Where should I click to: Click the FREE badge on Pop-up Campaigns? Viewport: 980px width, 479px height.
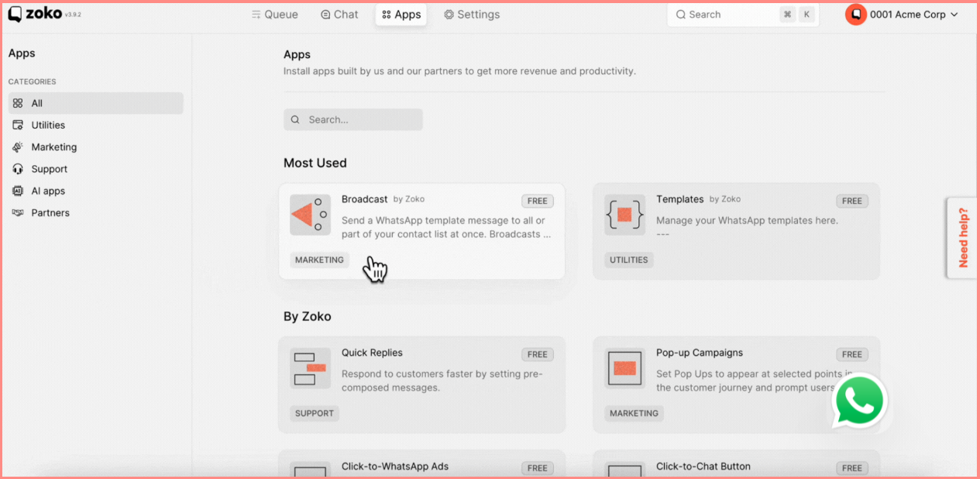(852, 354)
